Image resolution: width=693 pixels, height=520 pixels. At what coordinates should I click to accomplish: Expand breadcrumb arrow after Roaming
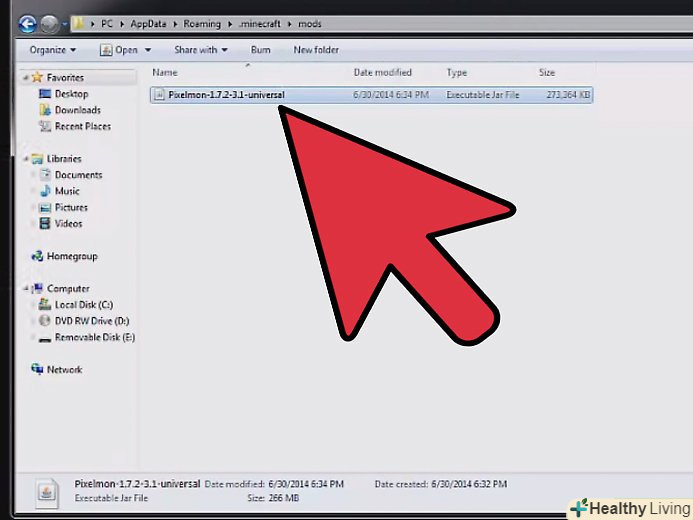(230, 24)
